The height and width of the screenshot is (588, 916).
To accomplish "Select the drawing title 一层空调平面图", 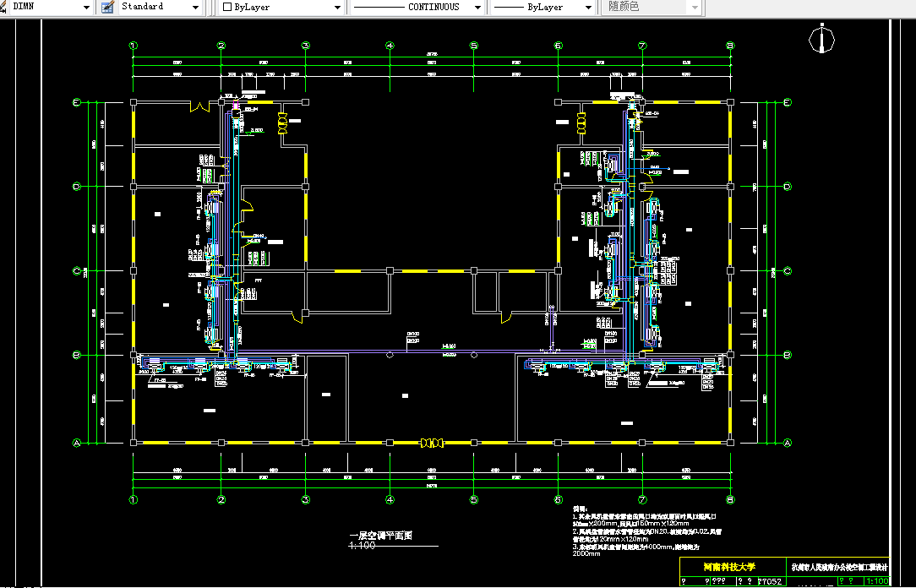I will [381, 536].
